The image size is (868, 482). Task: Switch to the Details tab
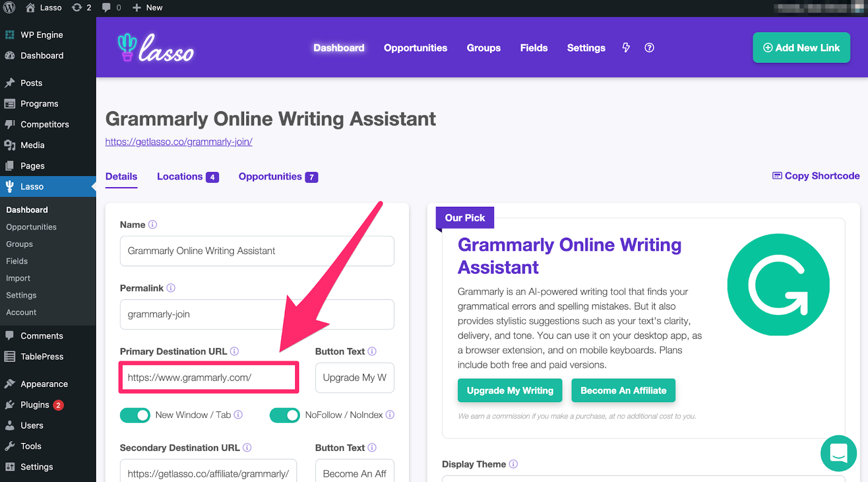[122, 177]
